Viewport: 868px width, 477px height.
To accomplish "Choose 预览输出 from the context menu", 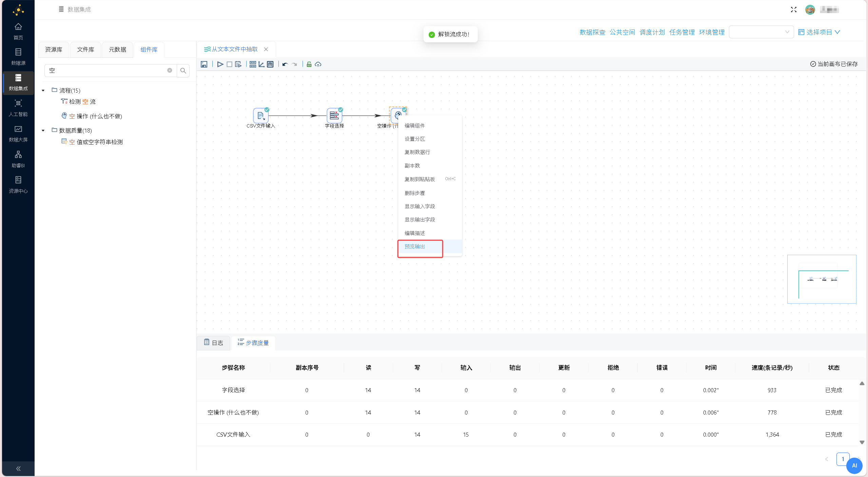I will 430,246.
